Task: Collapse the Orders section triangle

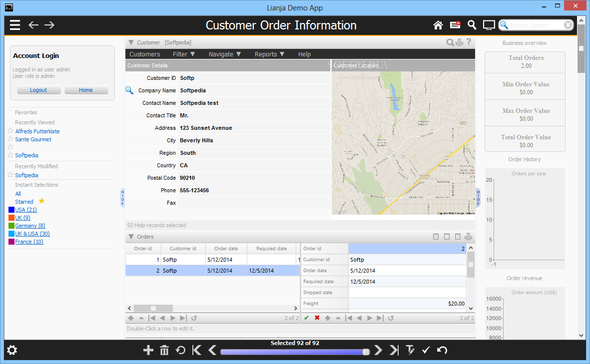Action: point(131,237)
